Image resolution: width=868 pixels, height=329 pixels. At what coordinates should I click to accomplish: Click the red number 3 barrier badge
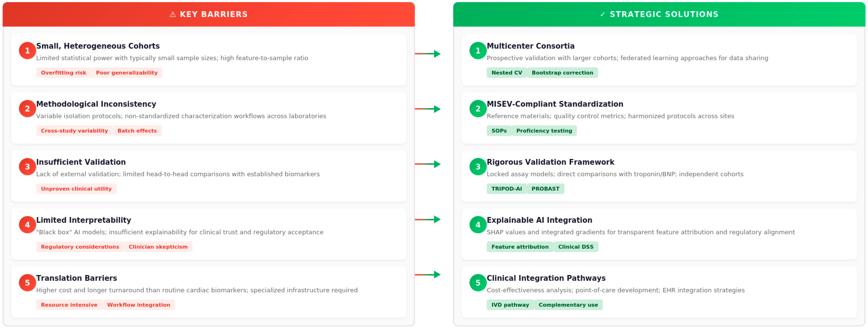tap(27, 167)
